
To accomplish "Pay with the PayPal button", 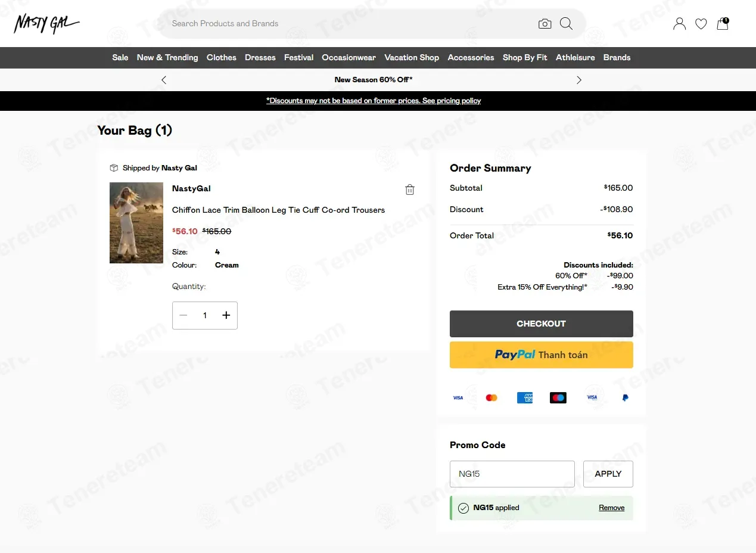I will [542, 355].
